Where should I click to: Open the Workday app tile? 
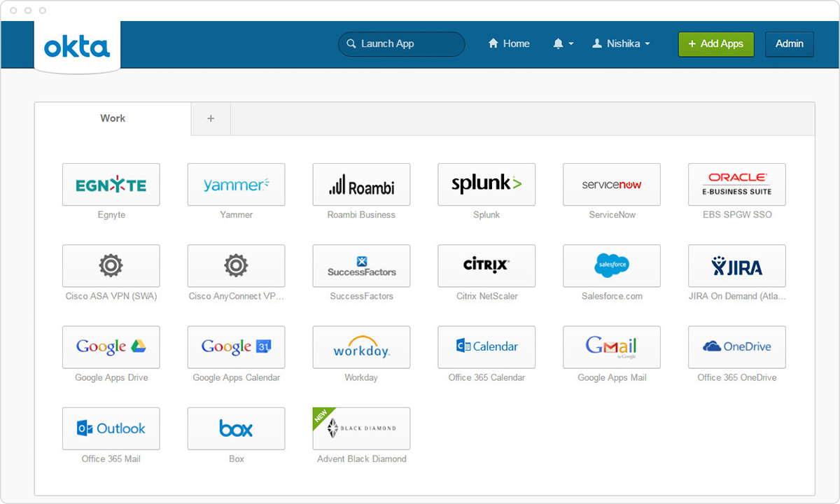click(361, 347)
